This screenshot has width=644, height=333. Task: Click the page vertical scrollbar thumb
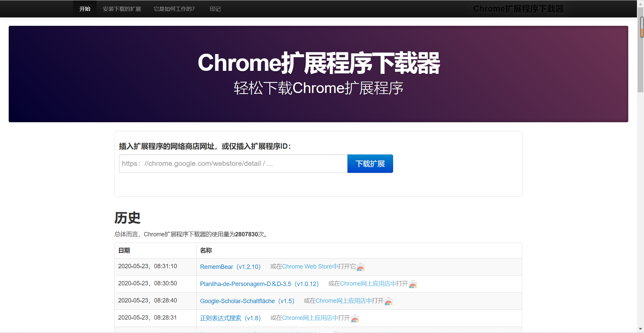pos(641,50)
